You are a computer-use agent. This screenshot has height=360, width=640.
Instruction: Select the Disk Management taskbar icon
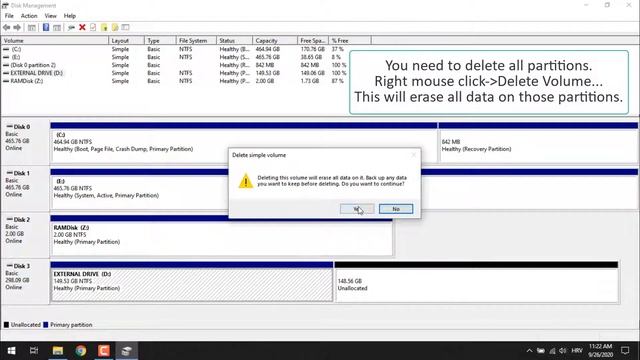(127, 351)
